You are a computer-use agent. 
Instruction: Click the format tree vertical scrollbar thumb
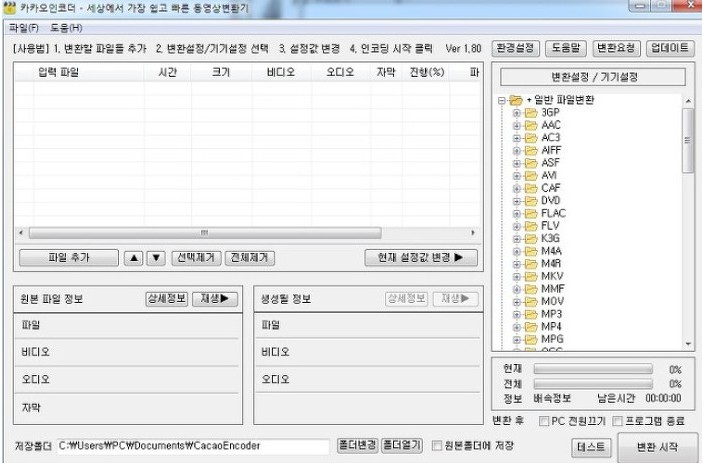coord(688,140)
